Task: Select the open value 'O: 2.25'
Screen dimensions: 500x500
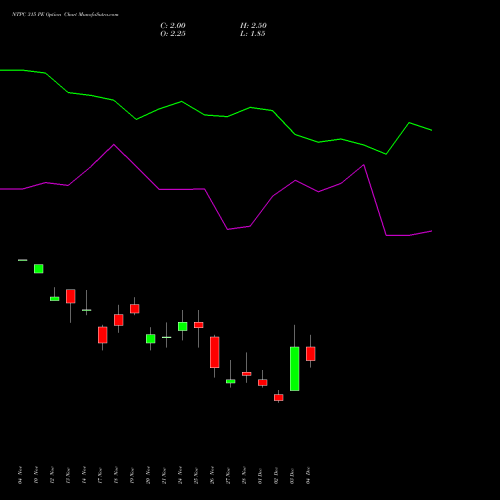Action: [173, 34]
